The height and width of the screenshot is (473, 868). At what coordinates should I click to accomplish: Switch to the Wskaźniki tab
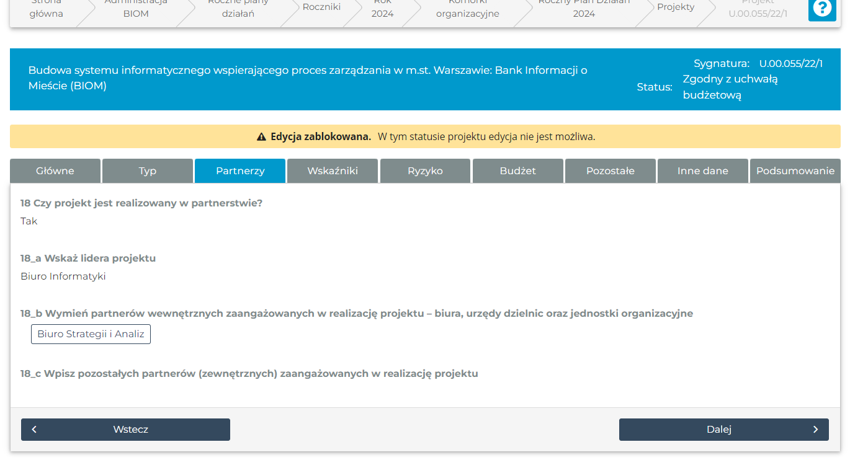pos(333,171)
